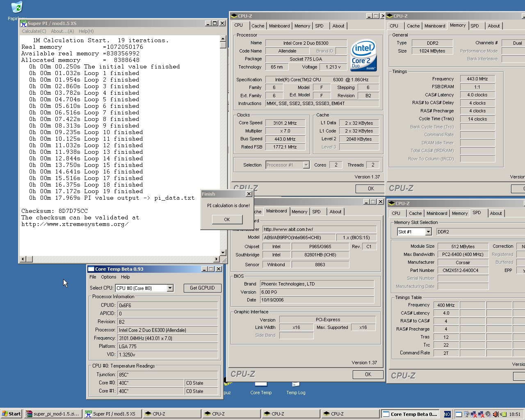Image resolution: width=525 pixels, height=420 pixels.
Task: Click Super PI vertical scrollbar down arrow
Action: coord(223,253)
